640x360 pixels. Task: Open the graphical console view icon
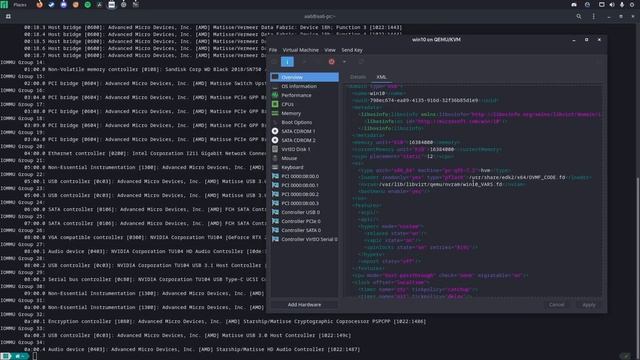point(274,62)
